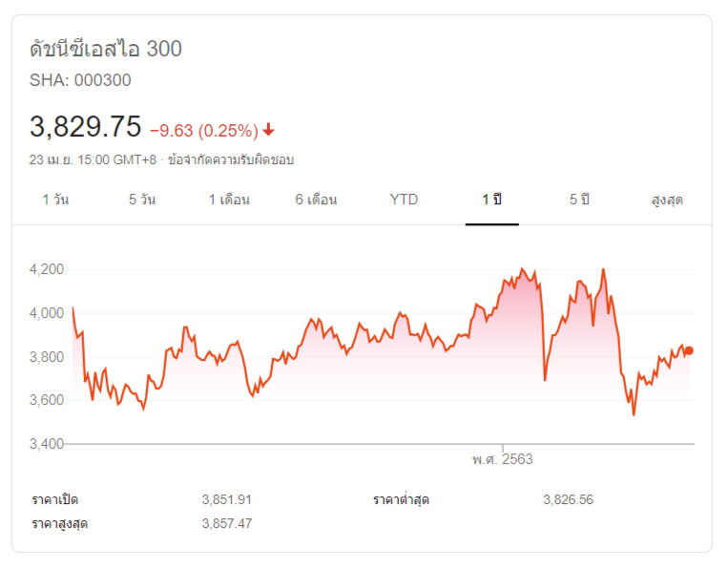Click the current price 3,829.75
The height and width of the screenshot is (569, 728).
point(86,127)
